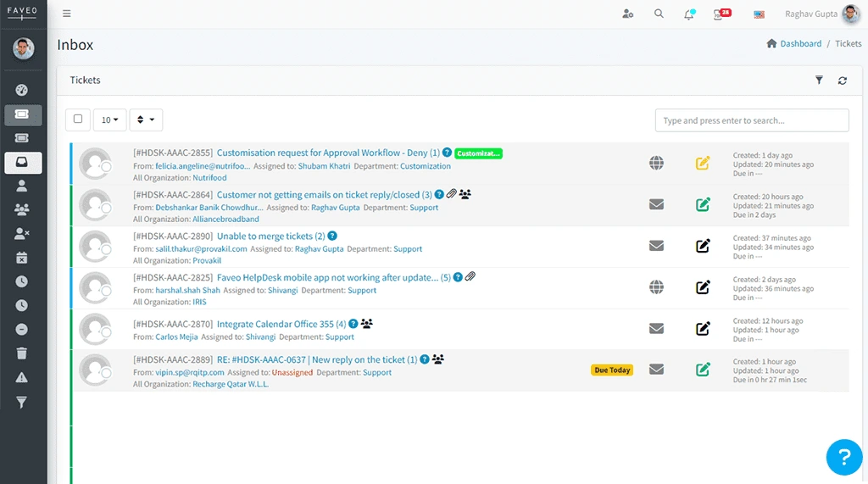Go to Dashboard breadcrumb
The height and width of the screenshot is (484, 868).
point(800,44)
